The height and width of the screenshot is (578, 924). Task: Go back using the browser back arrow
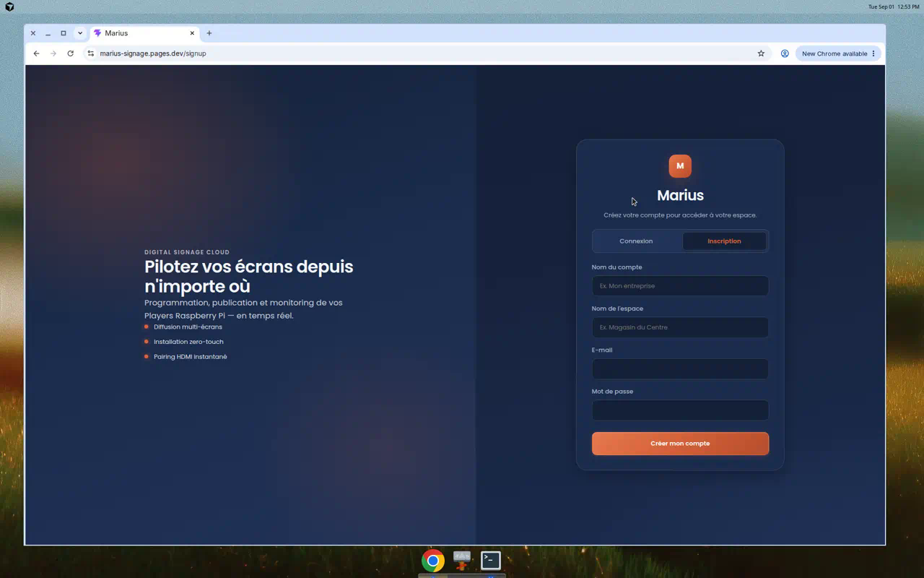36,53
